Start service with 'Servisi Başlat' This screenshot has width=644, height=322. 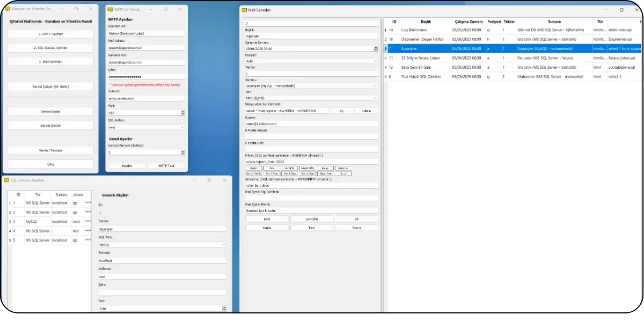pyautogui.click(x=51, y=111)
